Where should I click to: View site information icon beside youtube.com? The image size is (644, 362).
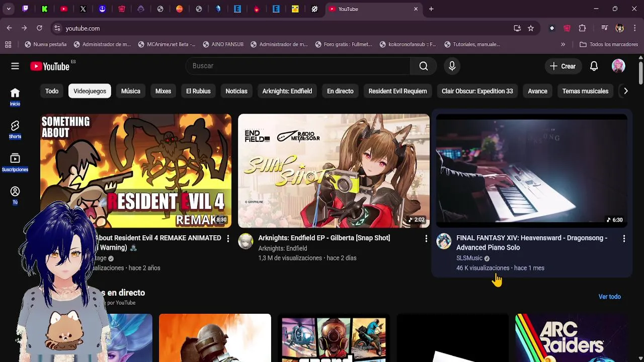click(x=57, y=28)
